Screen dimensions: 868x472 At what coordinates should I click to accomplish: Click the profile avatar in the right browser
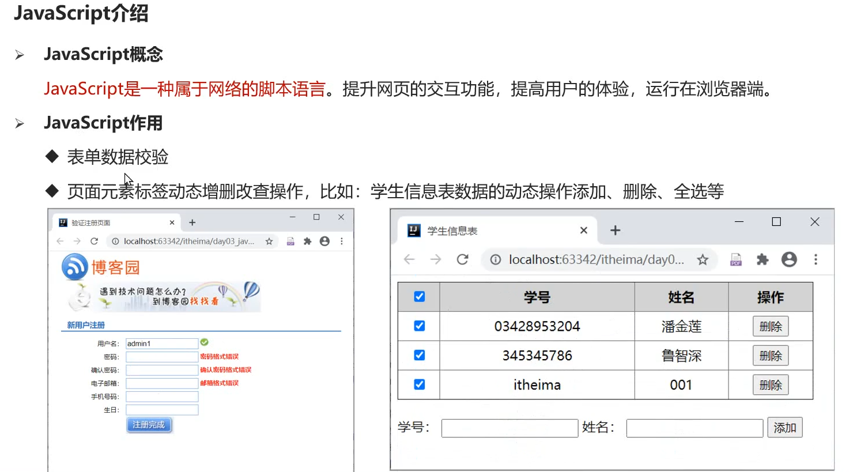point(789,259)
